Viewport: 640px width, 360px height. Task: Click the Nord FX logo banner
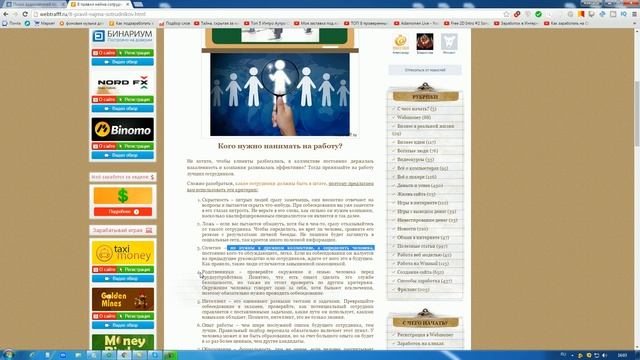click(x=122, y=83)
